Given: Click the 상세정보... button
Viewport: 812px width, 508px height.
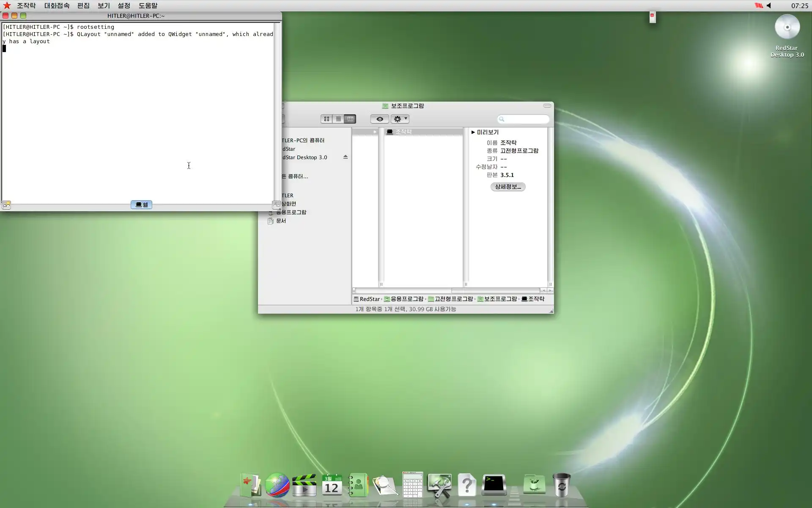Looking at the screenshot, I should (507, 187).
